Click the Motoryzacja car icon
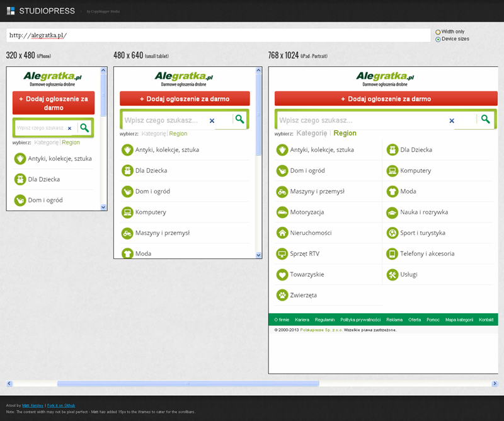The image size is (504, 421). click(282, 212)
